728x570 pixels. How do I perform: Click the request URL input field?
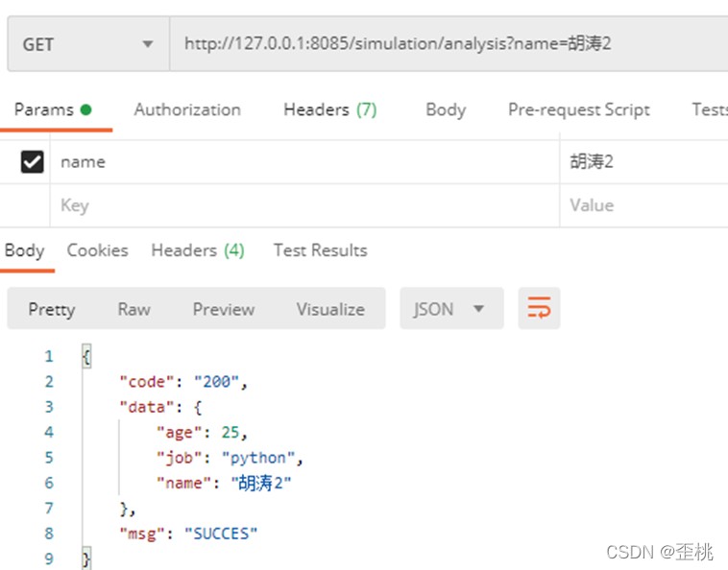click(x=449, y=44)
